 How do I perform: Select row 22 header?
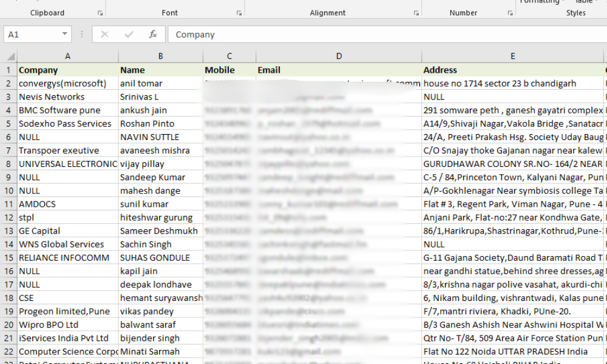(8, 352)
